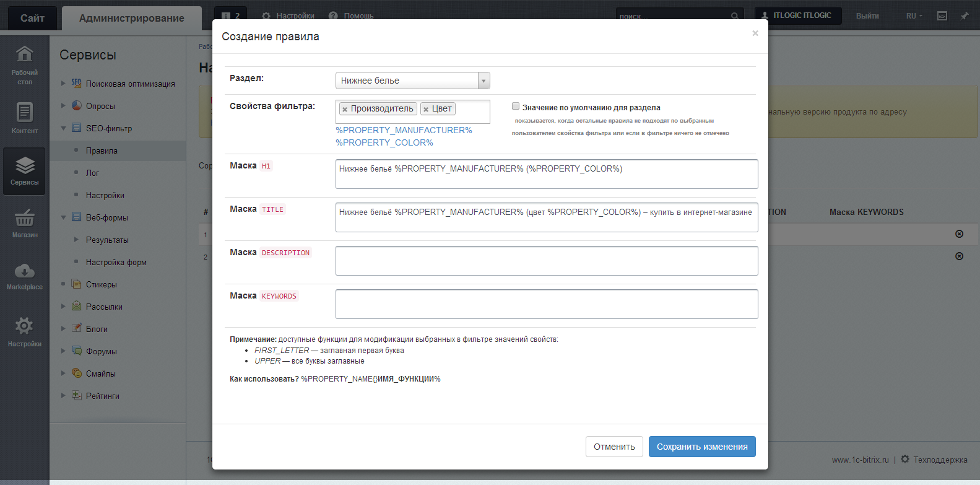Click the Рейтинги icon
This screenshot has height=485, width=980.
pyautogui.click(x=77, y=395)
